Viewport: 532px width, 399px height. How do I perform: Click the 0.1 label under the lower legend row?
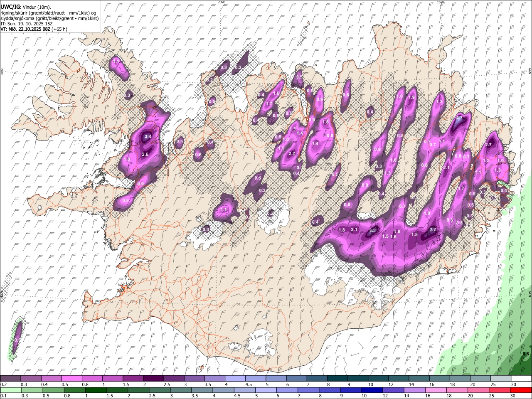click(3, 396)
